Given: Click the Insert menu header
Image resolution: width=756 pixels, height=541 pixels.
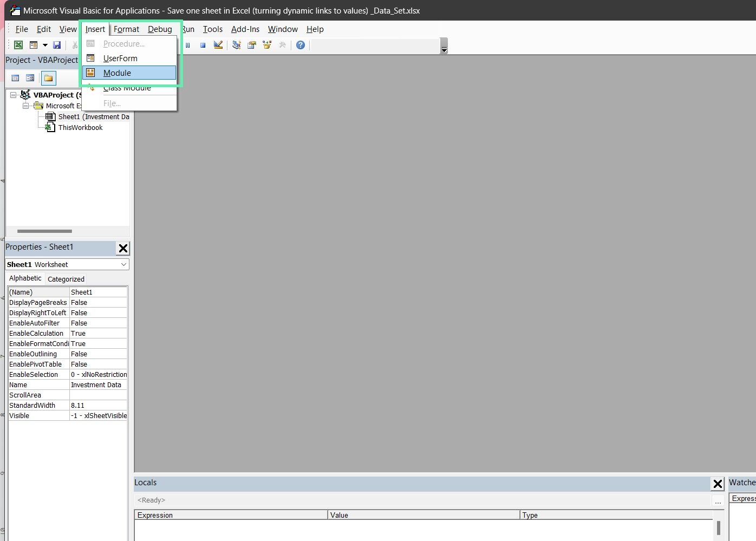Looking at the screenshot, I should 95,29.
